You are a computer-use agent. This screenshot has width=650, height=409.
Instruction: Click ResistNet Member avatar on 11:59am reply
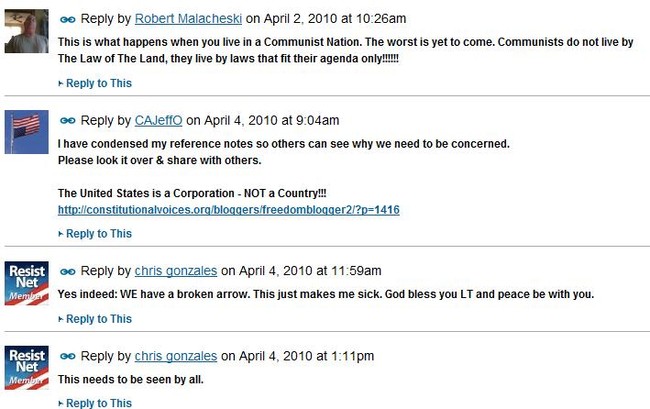click(x=27, y=283)
